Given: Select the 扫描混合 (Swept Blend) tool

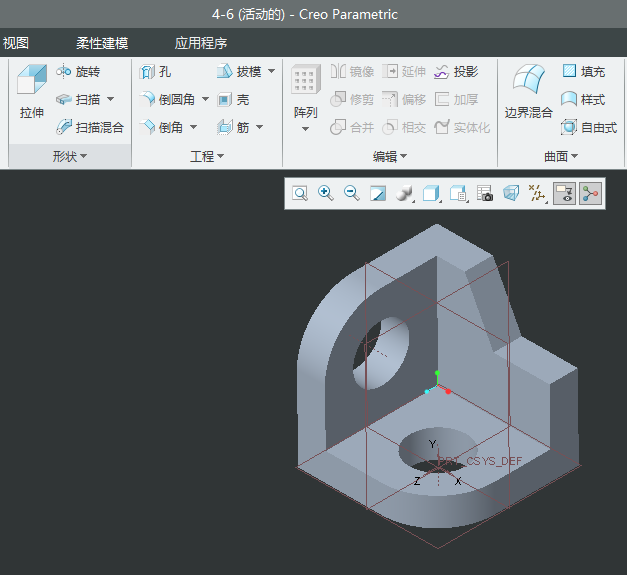Looking at the screenshot, I should tap(90, 127).
